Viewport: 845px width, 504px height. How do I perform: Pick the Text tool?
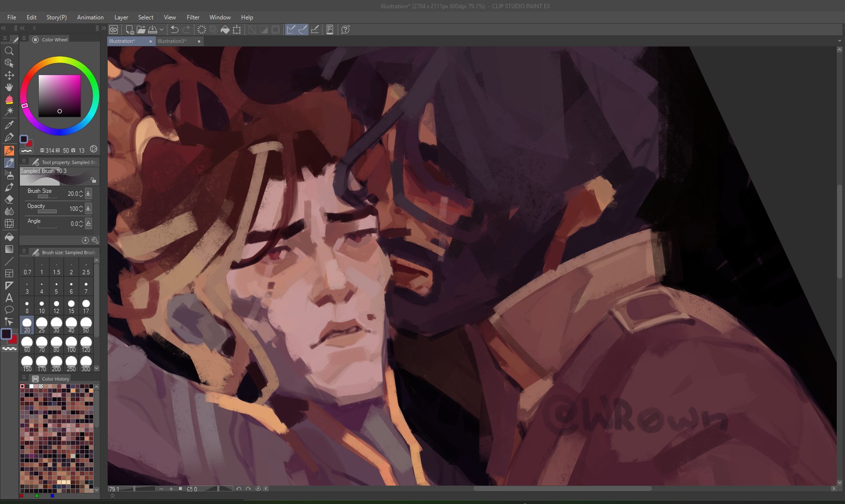[x=9, y=298]
